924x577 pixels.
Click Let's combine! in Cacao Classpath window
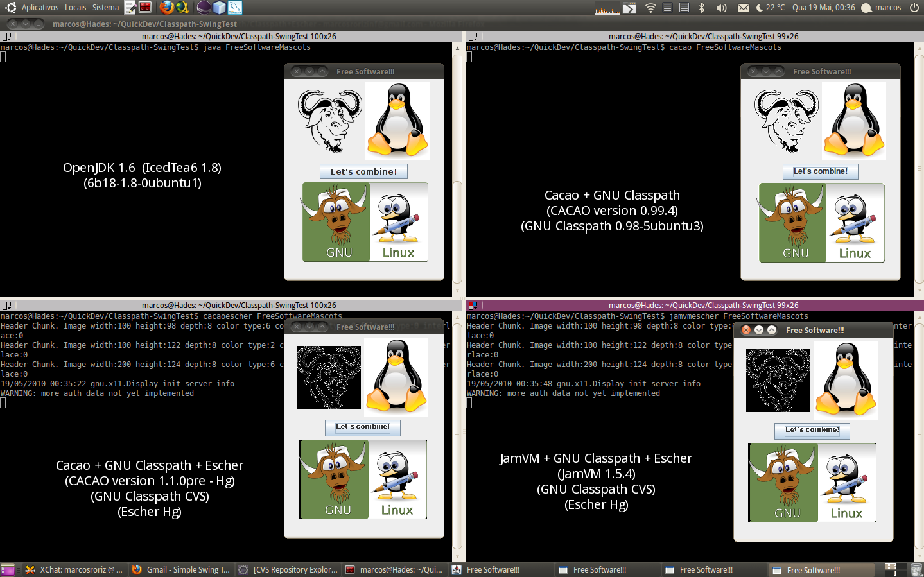(820, 171)
